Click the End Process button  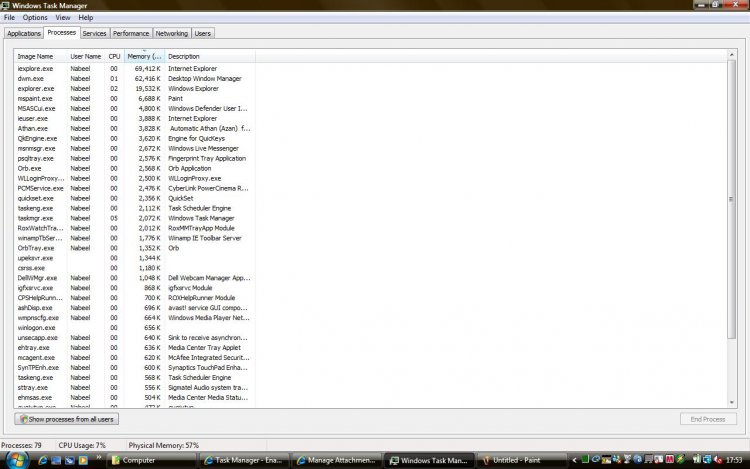[x=708, y=419]
